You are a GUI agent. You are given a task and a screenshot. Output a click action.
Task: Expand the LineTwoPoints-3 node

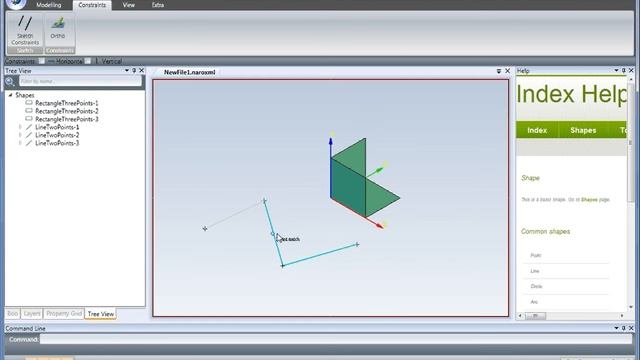(x=20, y=143)
